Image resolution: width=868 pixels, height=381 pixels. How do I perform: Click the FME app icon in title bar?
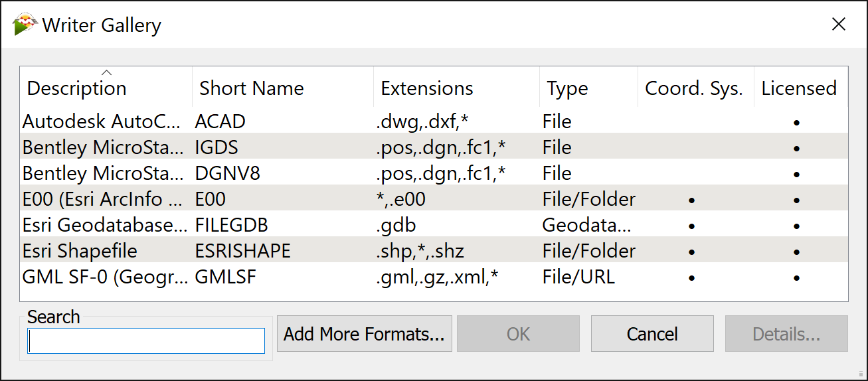click(25, 25)
